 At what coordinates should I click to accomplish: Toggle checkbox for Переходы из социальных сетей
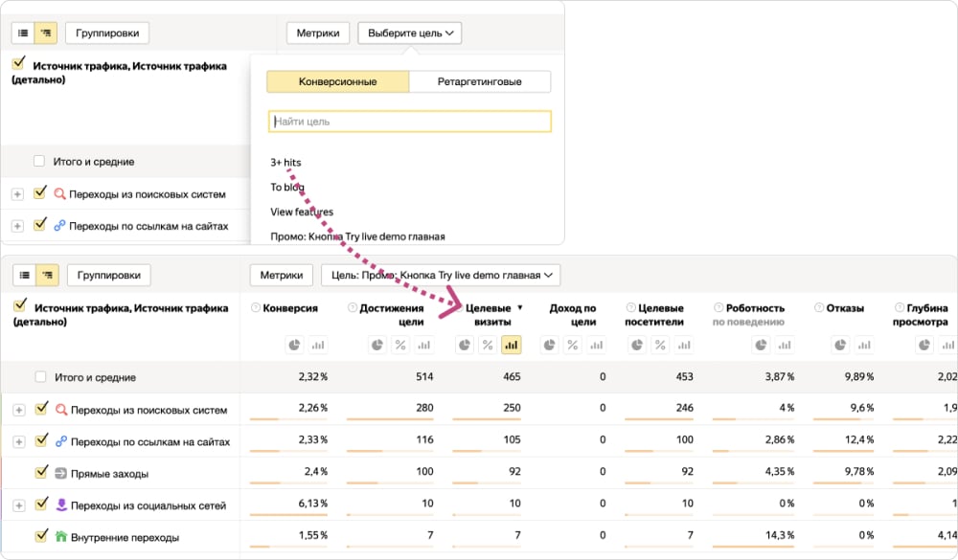pos(40,504)
